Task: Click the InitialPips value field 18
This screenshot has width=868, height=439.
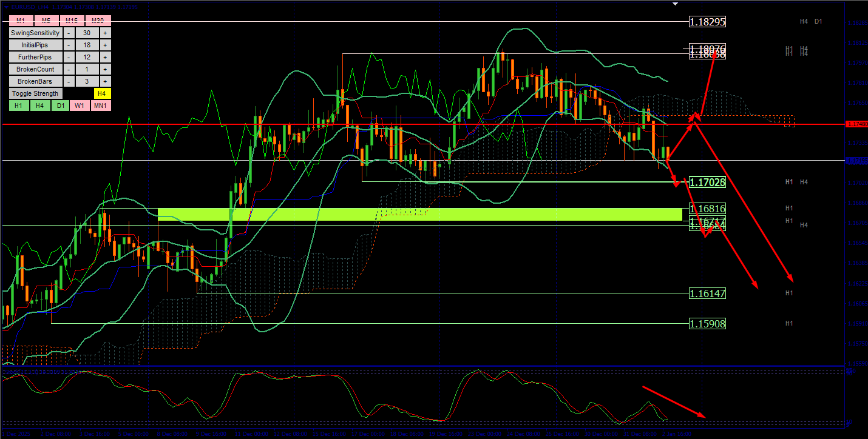Action: click(x=87, y=45)
